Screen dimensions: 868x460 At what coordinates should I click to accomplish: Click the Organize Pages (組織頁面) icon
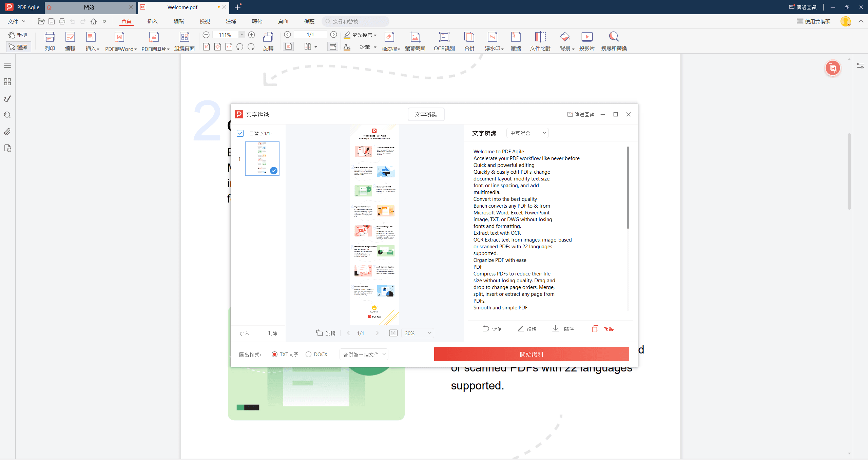click(184, 41)
